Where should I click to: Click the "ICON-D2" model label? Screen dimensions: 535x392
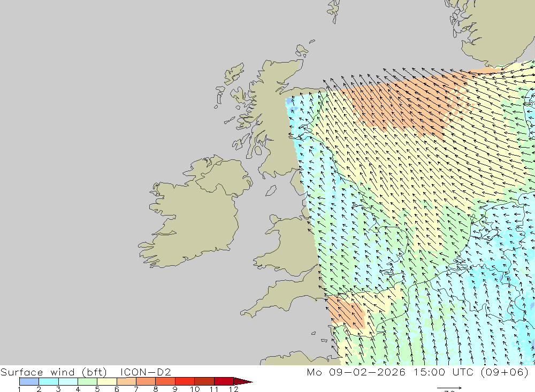[x=146, y=372]
